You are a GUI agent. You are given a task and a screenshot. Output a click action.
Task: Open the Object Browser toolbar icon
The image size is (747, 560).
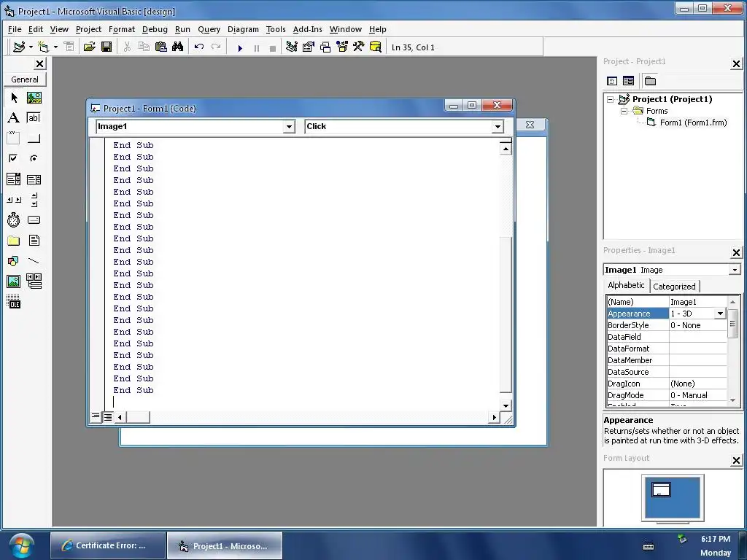(x=342, y=47)
